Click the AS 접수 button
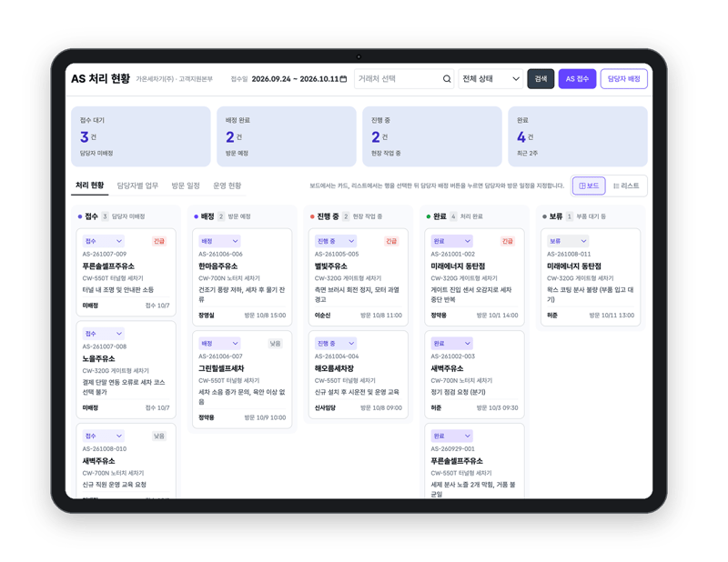 (577, 79)
